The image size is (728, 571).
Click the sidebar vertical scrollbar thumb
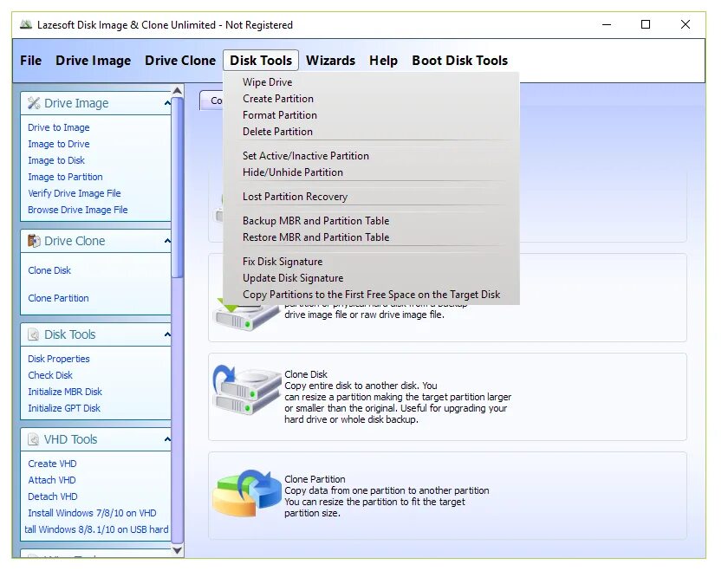click(178, 187)
